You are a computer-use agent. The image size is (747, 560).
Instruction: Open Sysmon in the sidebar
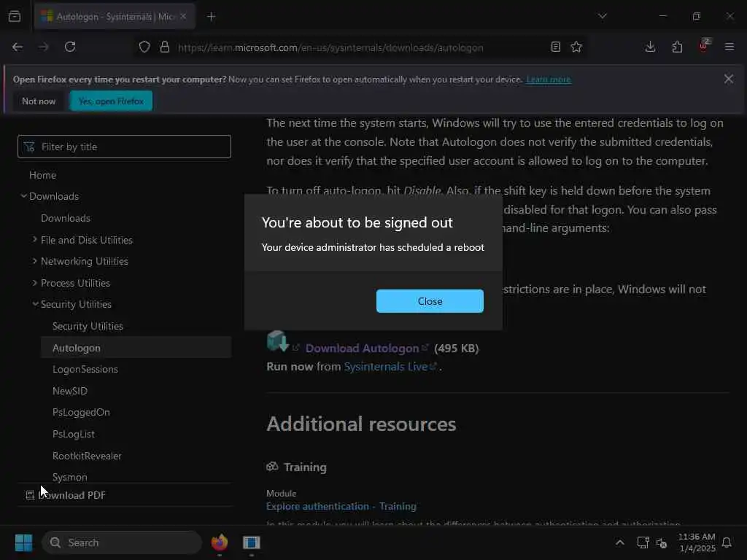pyautogui.click(x=69, y=477)
